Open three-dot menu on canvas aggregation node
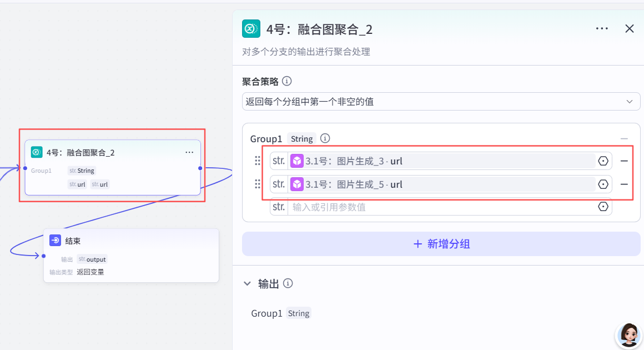 tap(189, 152)
